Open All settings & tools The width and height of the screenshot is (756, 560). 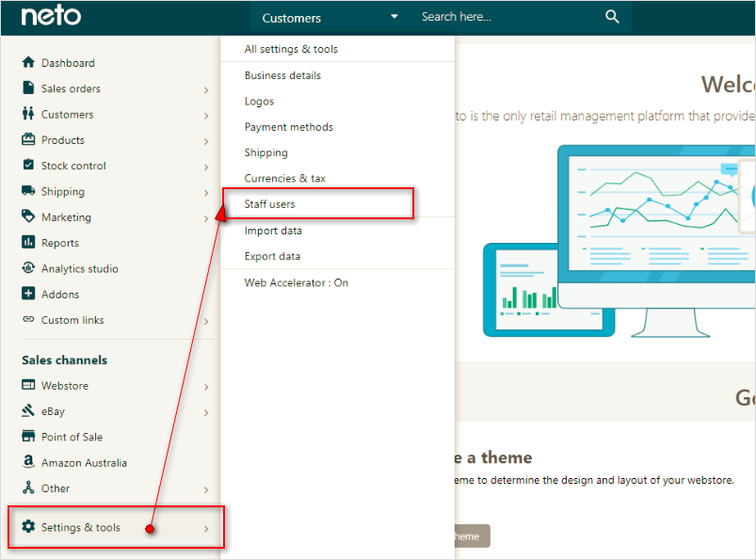coord(291,49)
